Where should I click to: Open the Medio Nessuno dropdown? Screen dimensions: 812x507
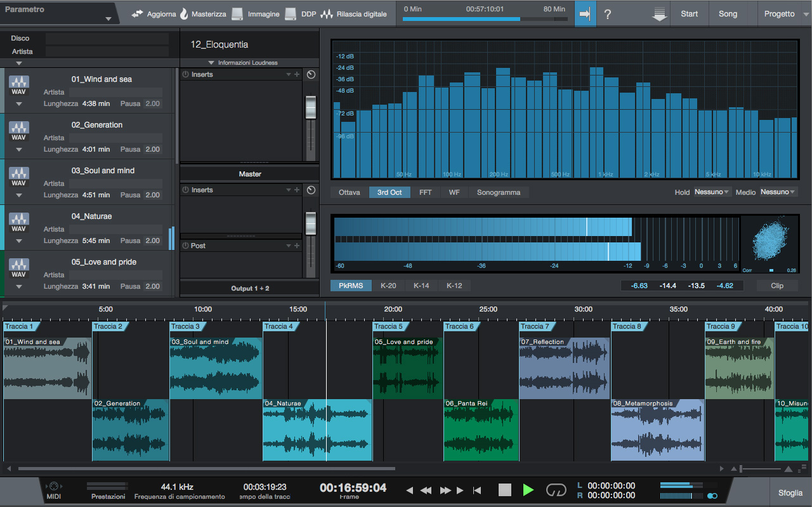[778, 192]
